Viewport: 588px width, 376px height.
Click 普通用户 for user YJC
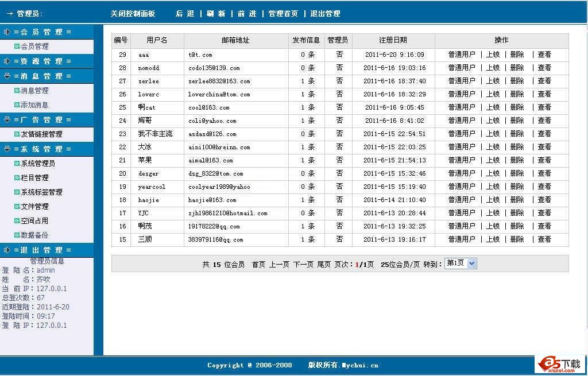462,213
